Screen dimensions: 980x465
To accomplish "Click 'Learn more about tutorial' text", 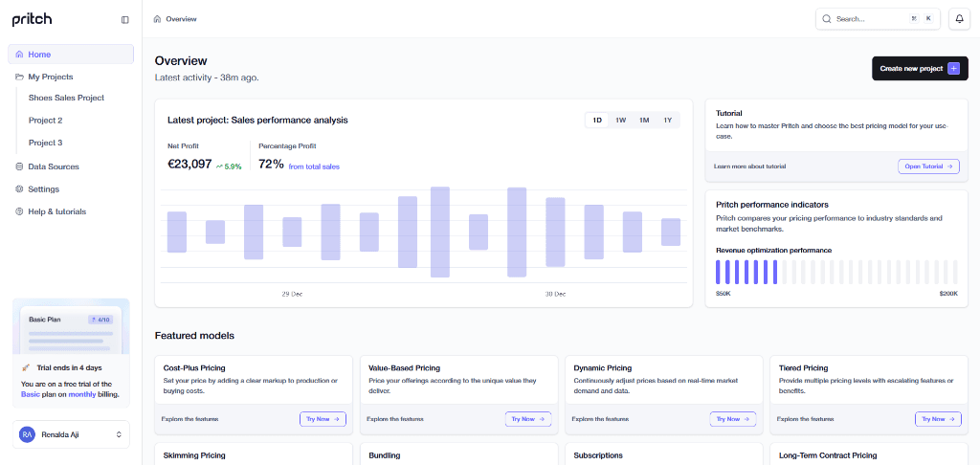I will pos(749,166).
